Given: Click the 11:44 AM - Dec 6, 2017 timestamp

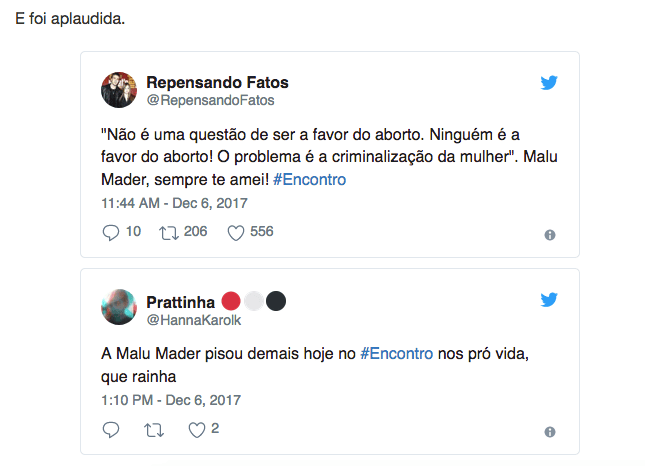Looking at the screenshot, I should coord(174,202).
